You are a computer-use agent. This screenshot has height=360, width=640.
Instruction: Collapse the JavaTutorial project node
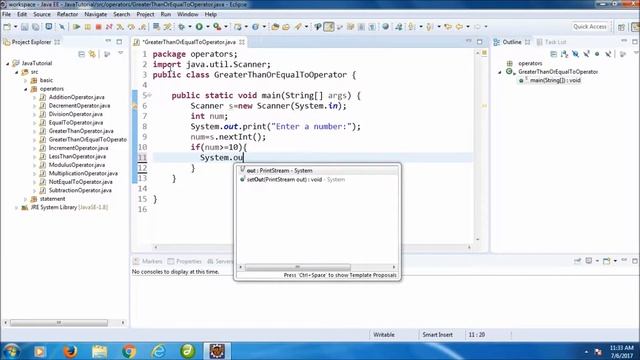pos(7,64)
